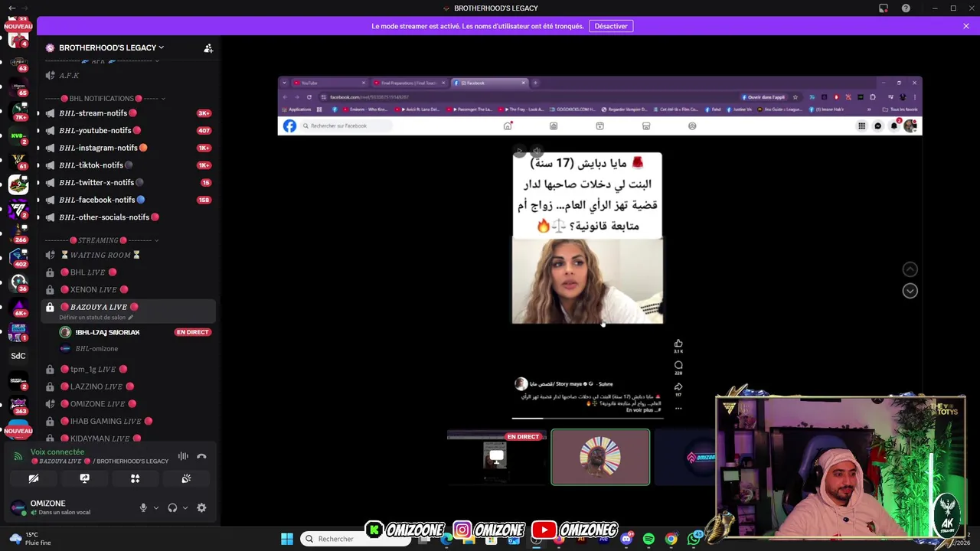Screen dimensions: 980x551
Task: Click the comment icon on streamed reel
Action: click(x=678, y=365)
